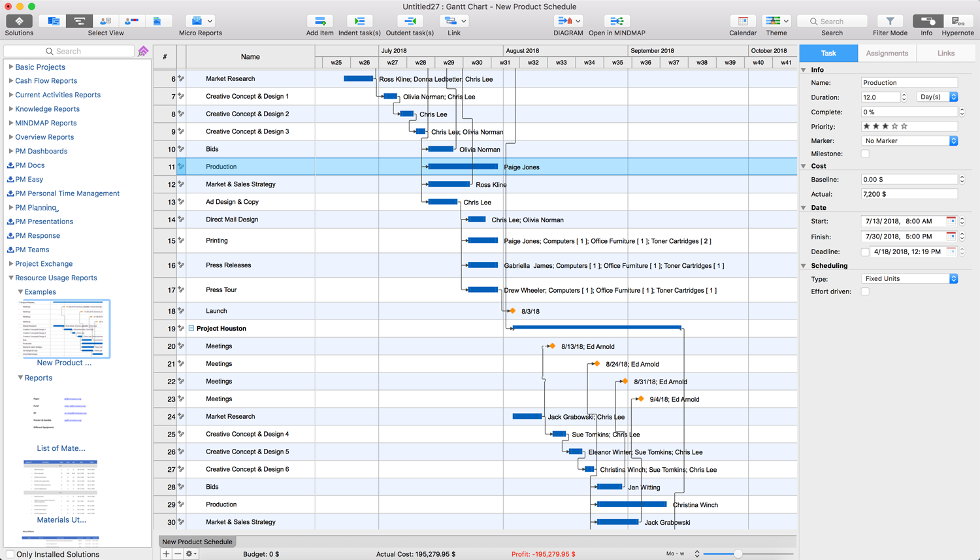Switch to the Assignments tab

click(x=887, y=54)
